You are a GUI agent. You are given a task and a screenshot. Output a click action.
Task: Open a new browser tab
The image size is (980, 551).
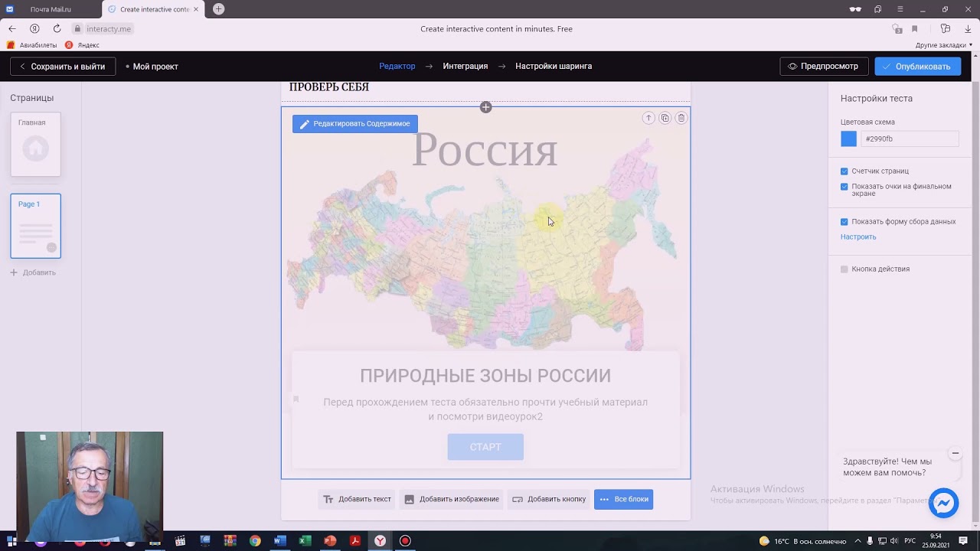tap(218, 9)
